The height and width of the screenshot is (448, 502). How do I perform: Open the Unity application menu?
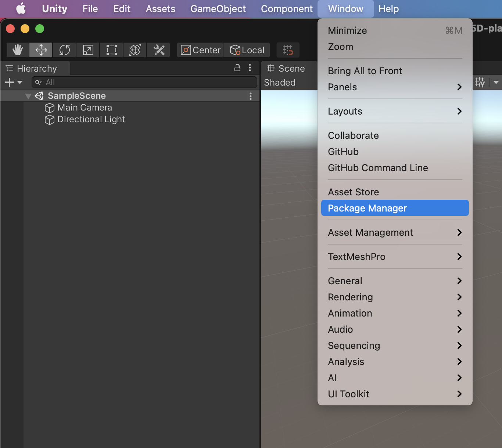pos(55,9)
